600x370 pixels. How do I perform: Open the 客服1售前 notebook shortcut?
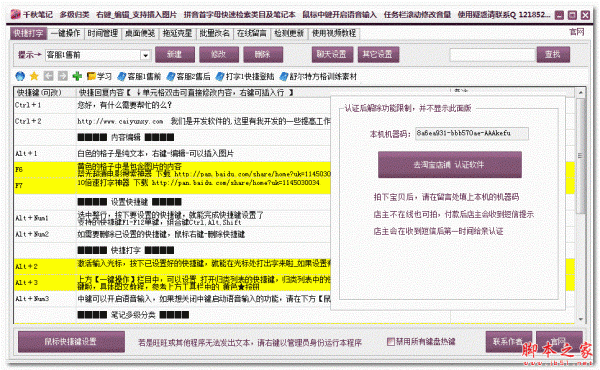point(139,77)
